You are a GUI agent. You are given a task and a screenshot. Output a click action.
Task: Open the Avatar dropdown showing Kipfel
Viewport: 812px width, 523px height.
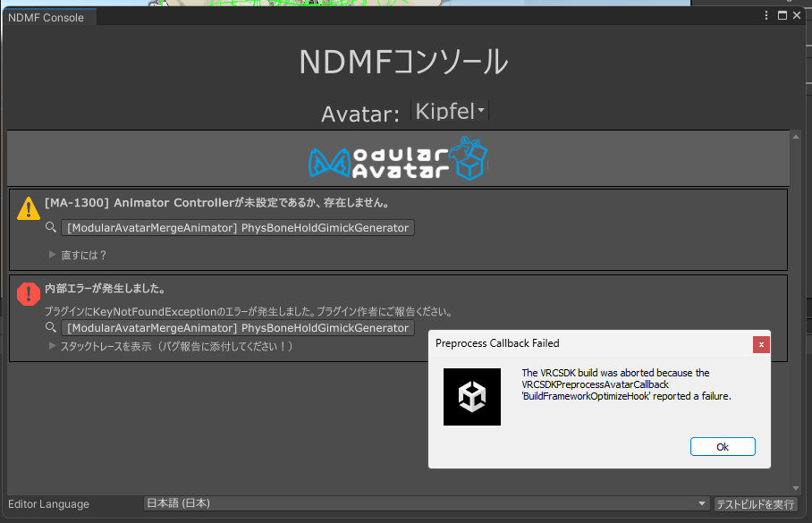(x=450, y=112)
